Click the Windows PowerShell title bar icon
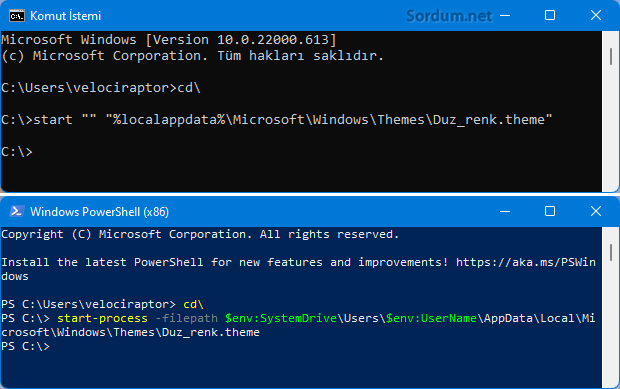The height and width of the screenshot is (389, 620). click(16, 211)
